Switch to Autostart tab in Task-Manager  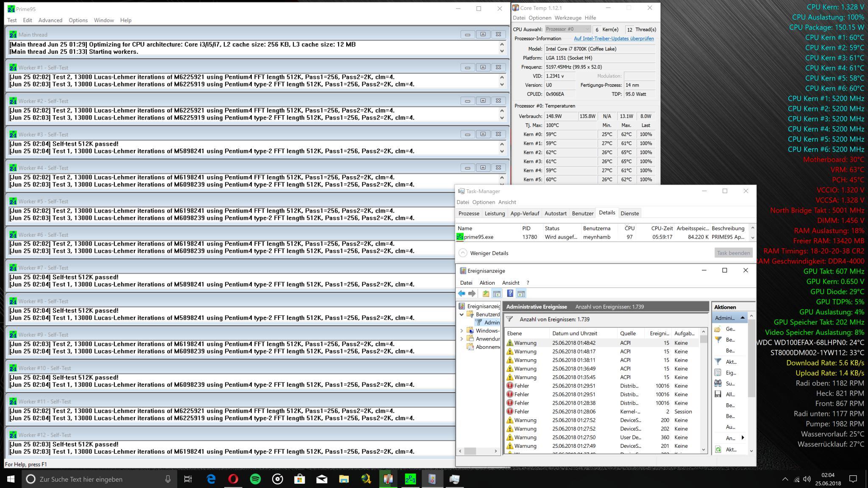pyautogui.click(x=555, y=213)
